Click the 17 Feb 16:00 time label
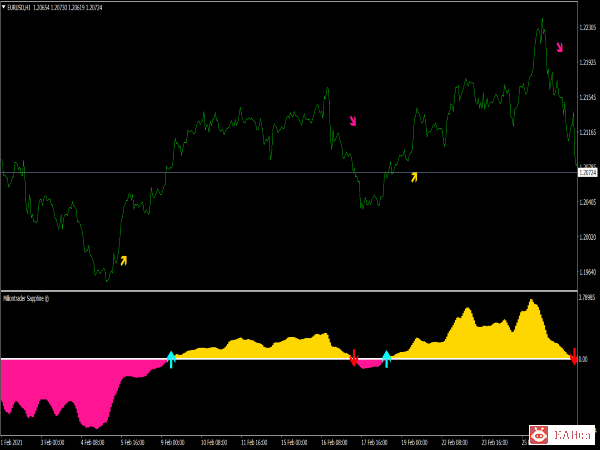The width and height of the screenshot is (600, 450). coord(374,443)
